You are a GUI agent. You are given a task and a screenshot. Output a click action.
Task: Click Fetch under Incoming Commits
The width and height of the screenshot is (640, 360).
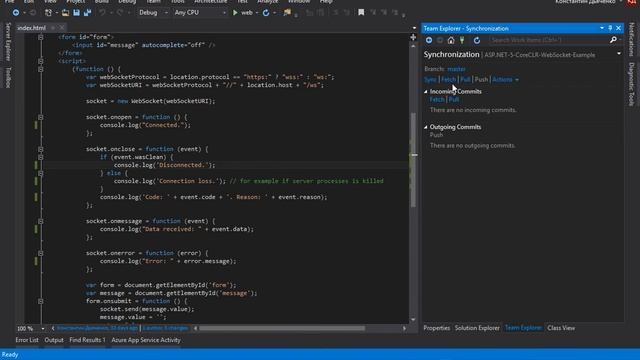point(437,100)
